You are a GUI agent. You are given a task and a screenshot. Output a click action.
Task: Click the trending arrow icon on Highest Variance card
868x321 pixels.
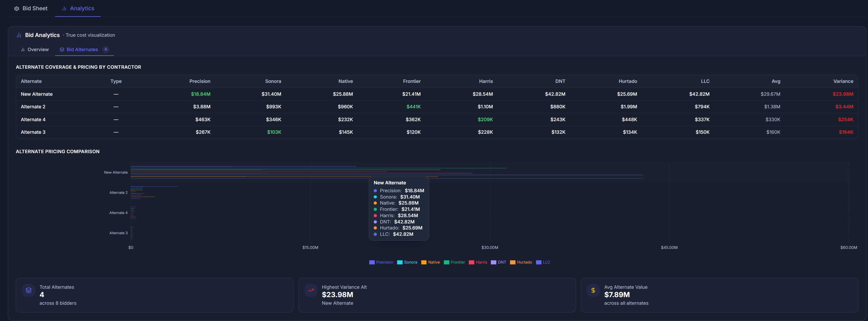click(311, 290)
